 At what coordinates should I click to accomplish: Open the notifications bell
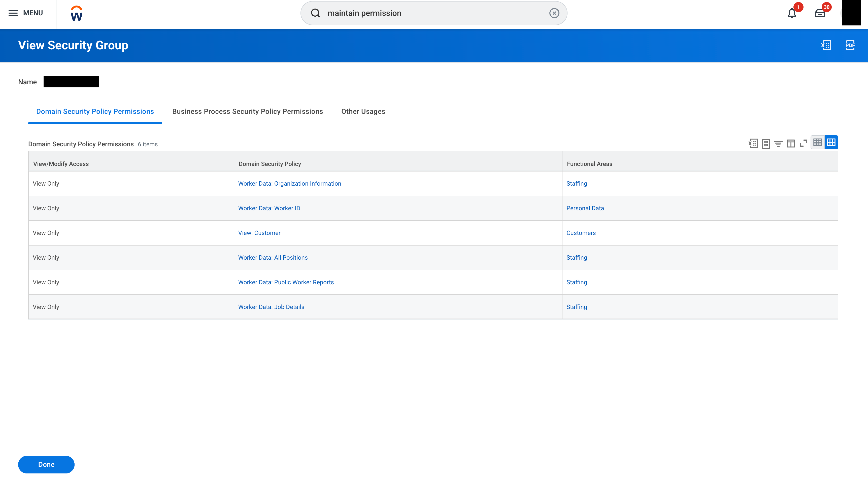(792, 14)
